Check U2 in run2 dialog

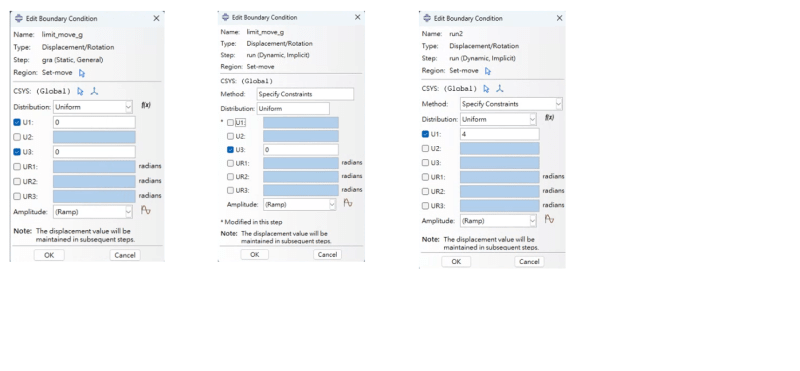pyautogui.click(x=426, y=149)
